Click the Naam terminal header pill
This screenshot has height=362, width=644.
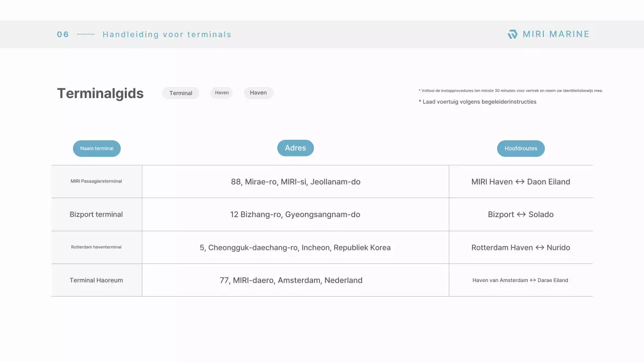[x=97, y=148]
